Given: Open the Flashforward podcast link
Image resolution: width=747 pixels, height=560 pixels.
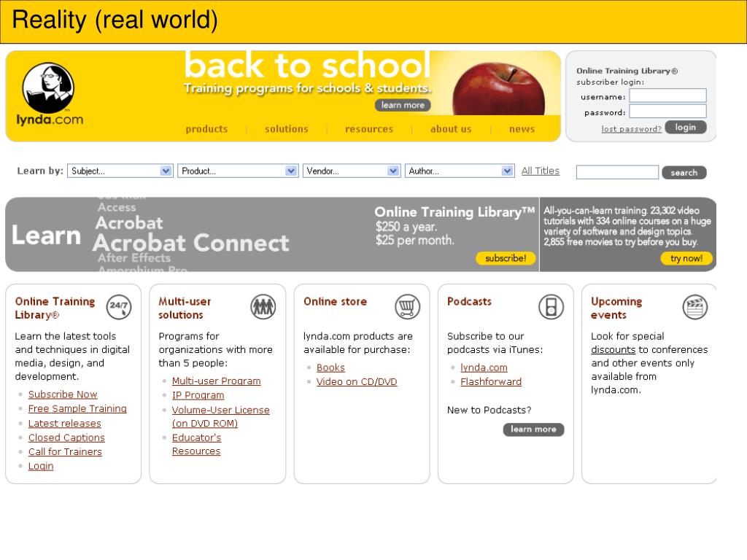Looking at the screenshot, I should pyautogui.click(x=491, y=382).
